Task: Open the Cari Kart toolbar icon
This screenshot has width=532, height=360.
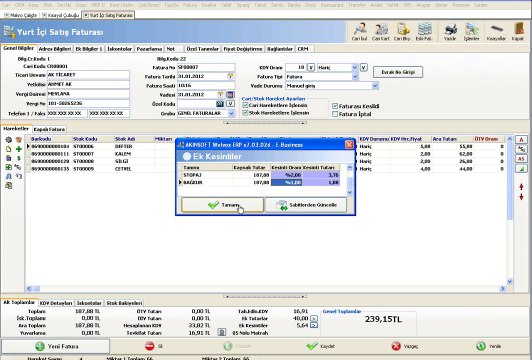Action: click(x=381, y=31)
